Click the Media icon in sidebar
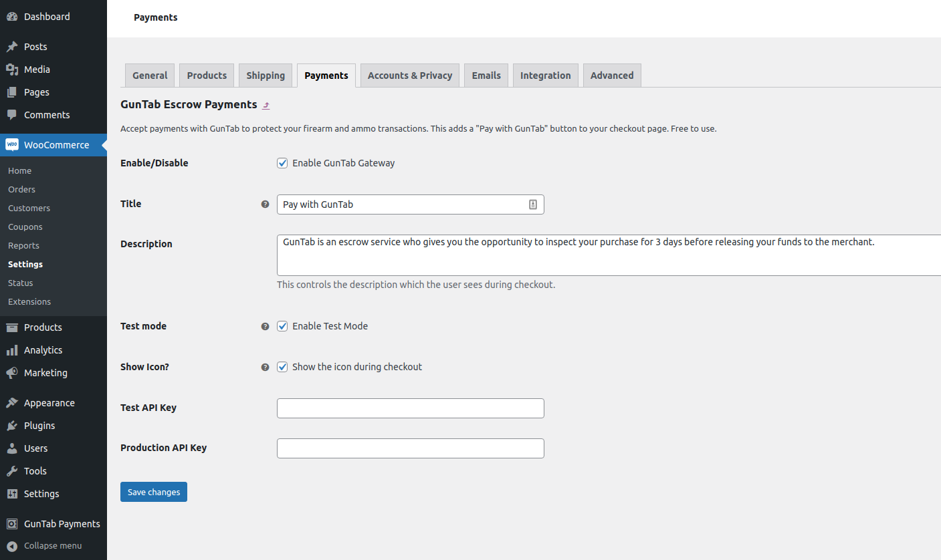This screenshot has height=560, width=941. click(x=12, y=69)
